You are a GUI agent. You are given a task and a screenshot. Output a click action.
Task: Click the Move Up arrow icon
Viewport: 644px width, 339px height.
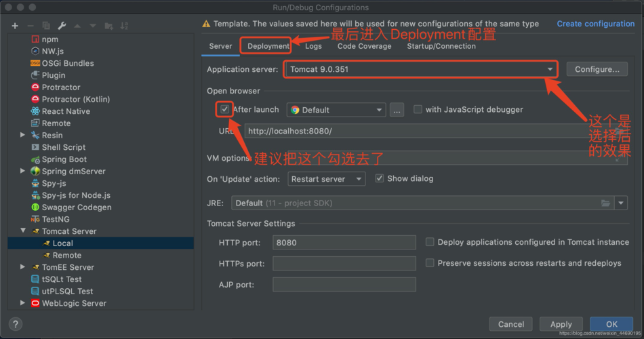coord(77,26)
